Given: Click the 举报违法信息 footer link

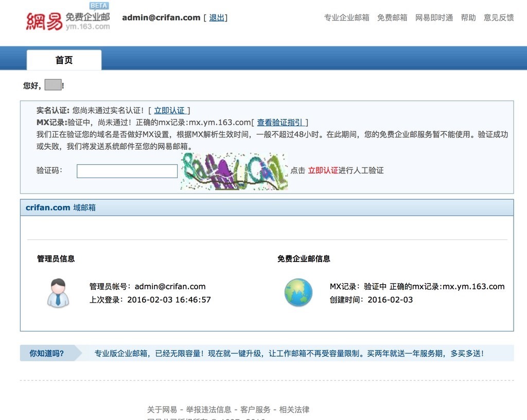Looking at the screenshot, I should point(209,410).
